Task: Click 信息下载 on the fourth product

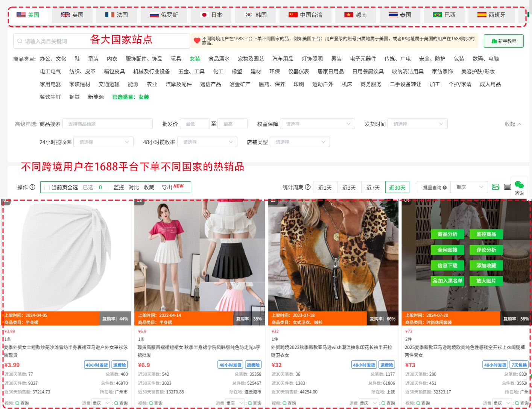Action: click(x=447, y=265)
